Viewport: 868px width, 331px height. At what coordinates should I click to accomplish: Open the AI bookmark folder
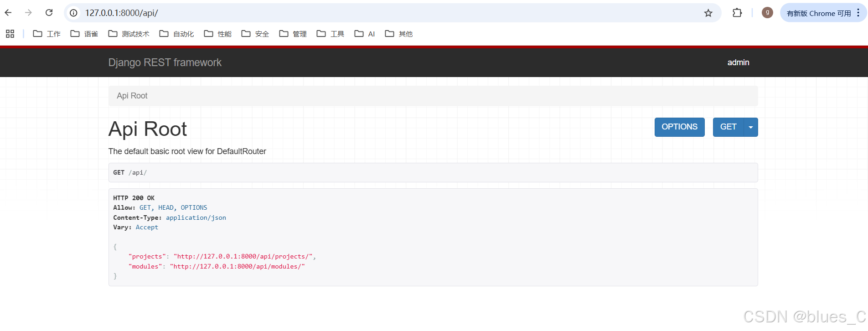(365, 34)
